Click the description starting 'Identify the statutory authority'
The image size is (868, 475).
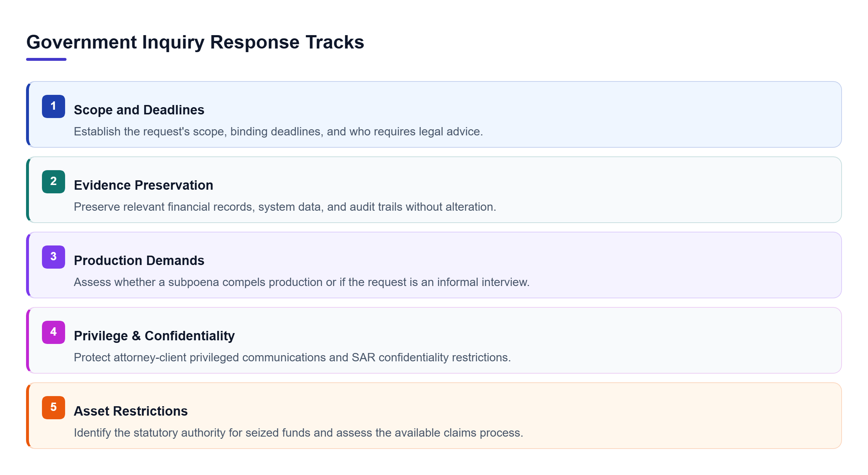coord(298,433)
